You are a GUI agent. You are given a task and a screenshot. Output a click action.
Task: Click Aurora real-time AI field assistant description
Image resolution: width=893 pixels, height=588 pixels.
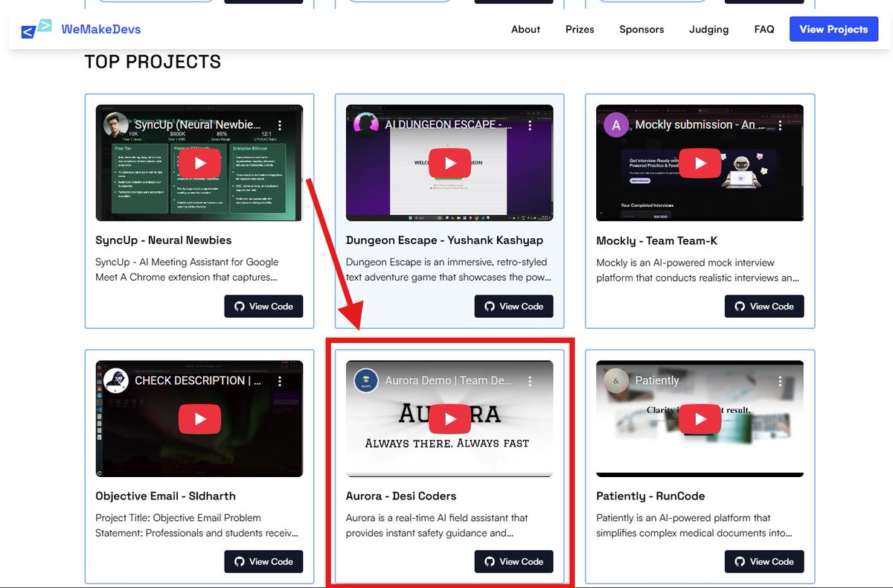(438, 525)
